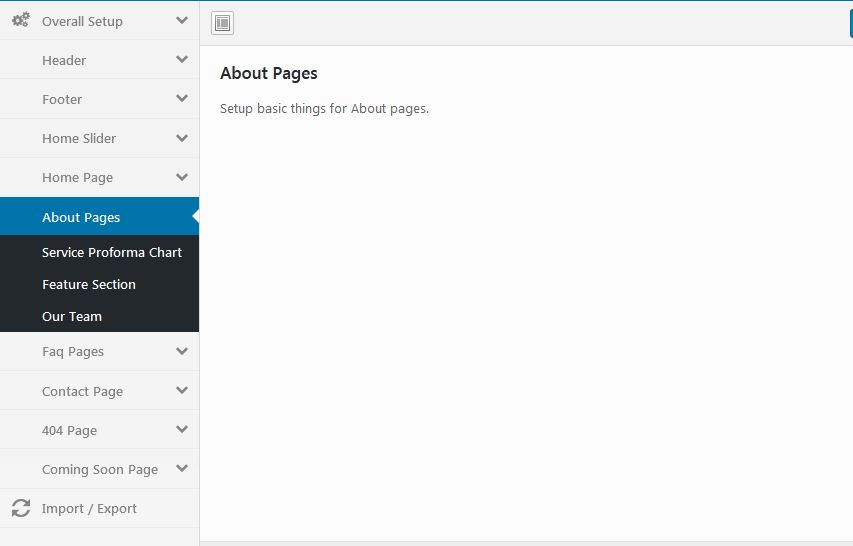This screenshot has height=546, width=853.
Task: Expand the Home Slider chevron
Action: pos(181,138)
